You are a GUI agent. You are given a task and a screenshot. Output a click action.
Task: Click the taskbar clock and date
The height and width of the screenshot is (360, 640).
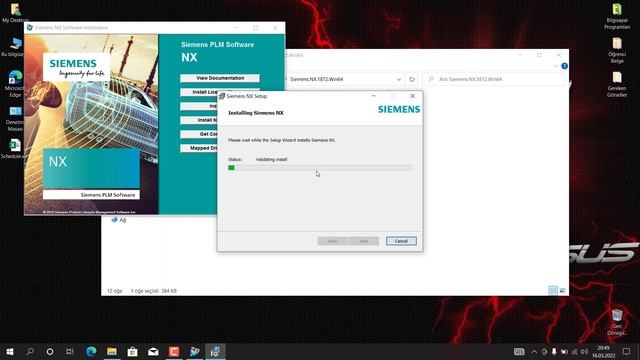pos(603,351)
